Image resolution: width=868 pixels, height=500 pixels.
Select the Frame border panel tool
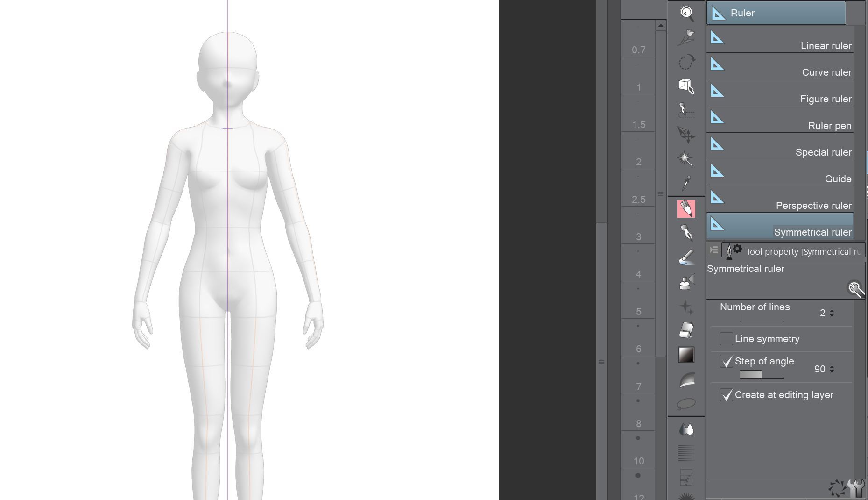[x=686, y=478]
